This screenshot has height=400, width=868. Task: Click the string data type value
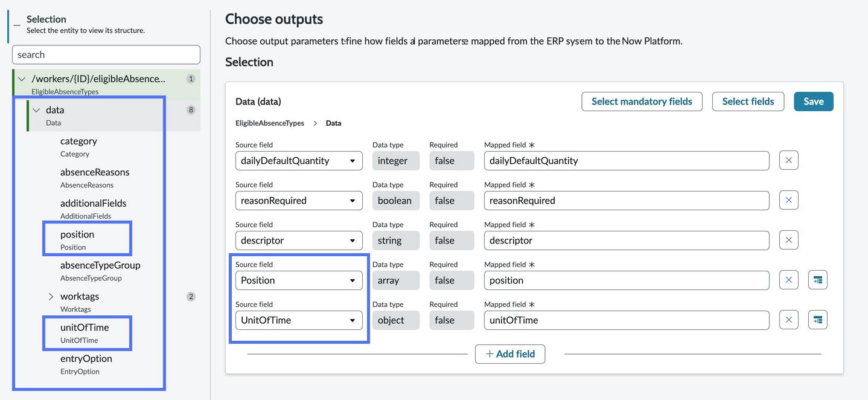(x=396, y=240)
